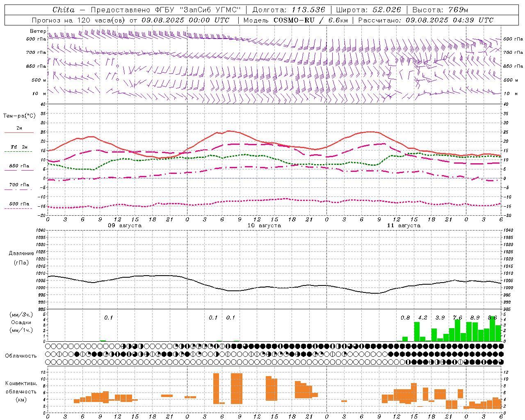Click the "10 м" wind level label on left
Image resolution: width=525 pixels, height=420 pixels.
39,94
